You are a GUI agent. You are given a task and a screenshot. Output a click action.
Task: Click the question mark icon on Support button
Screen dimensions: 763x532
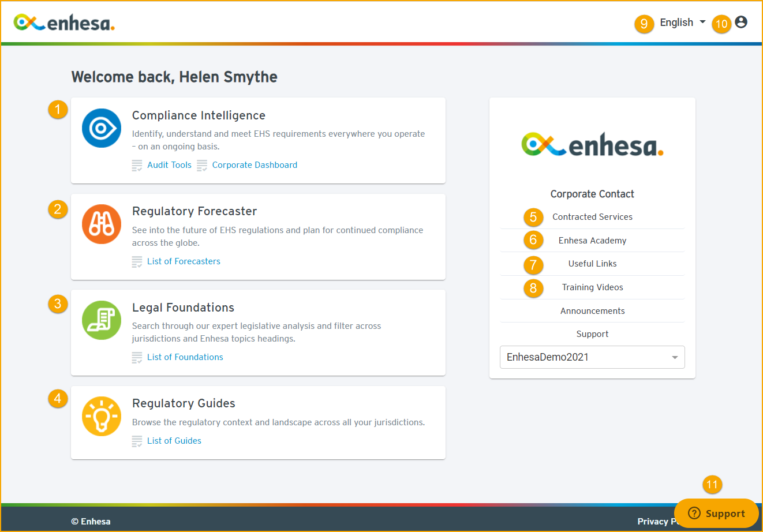pyautogui.click(x=693, y=513)
